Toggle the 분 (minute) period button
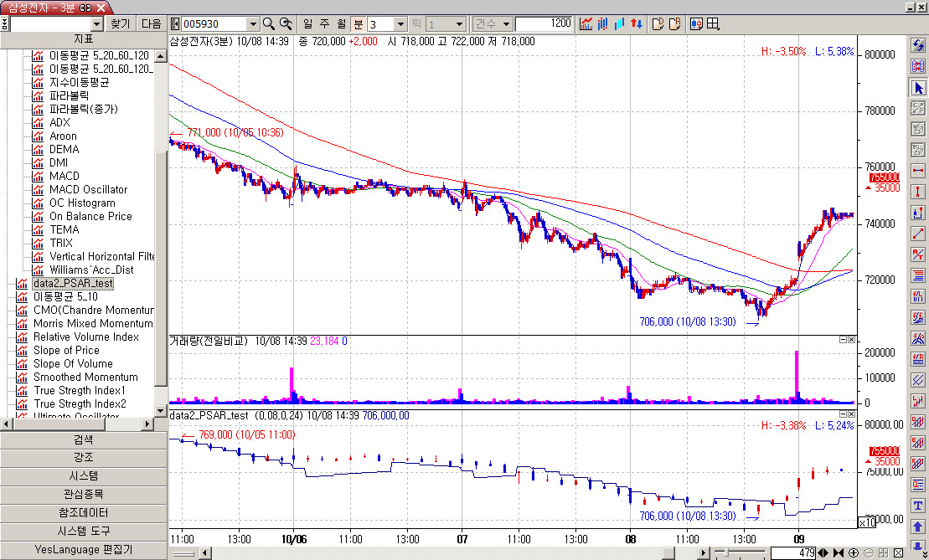Viewport: 929px width, 560px height. point(359,24)
